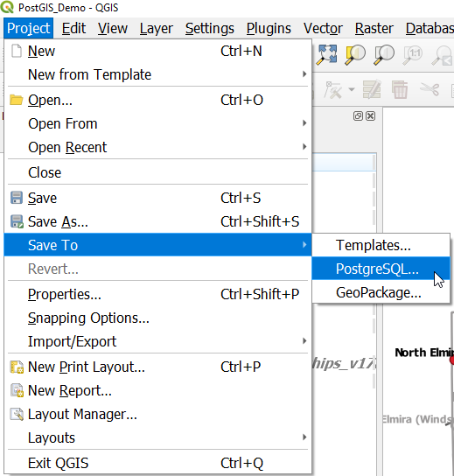This screenshot has width=454, height=476.
Task: Choose Templates... in Save To submenu
Action: tap(381, 245)
